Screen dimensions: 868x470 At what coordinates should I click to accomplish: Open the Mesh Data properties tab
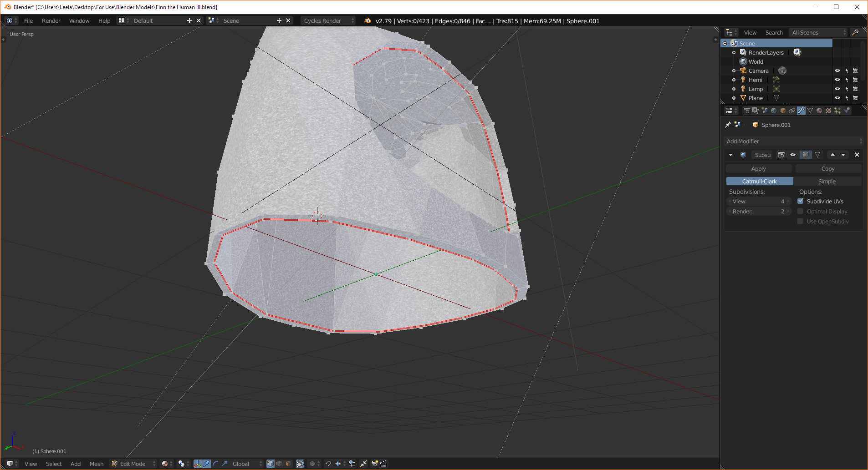point(810,111)
